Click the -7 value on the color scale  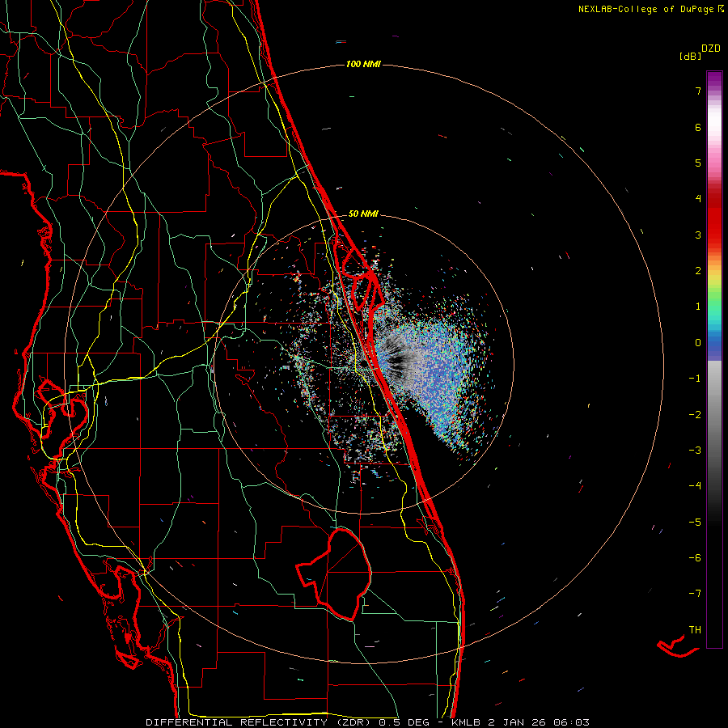pyautogui.click(x=695, y=594)
